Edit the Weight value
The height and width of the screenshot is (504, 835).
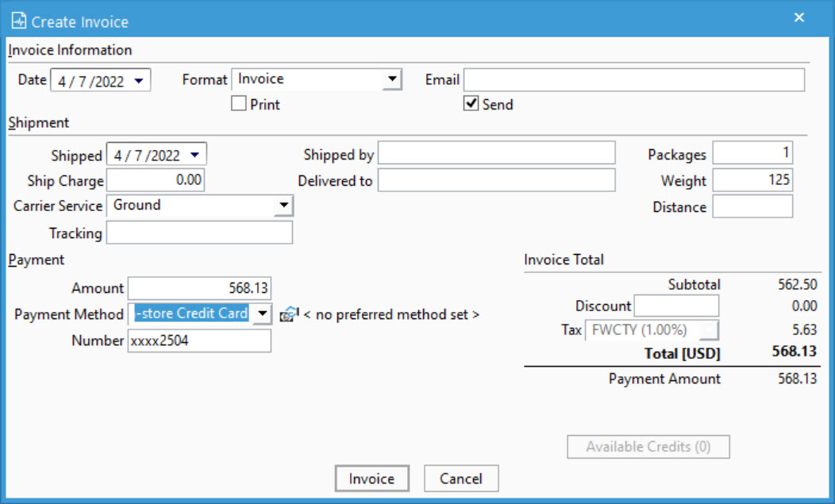752,180
